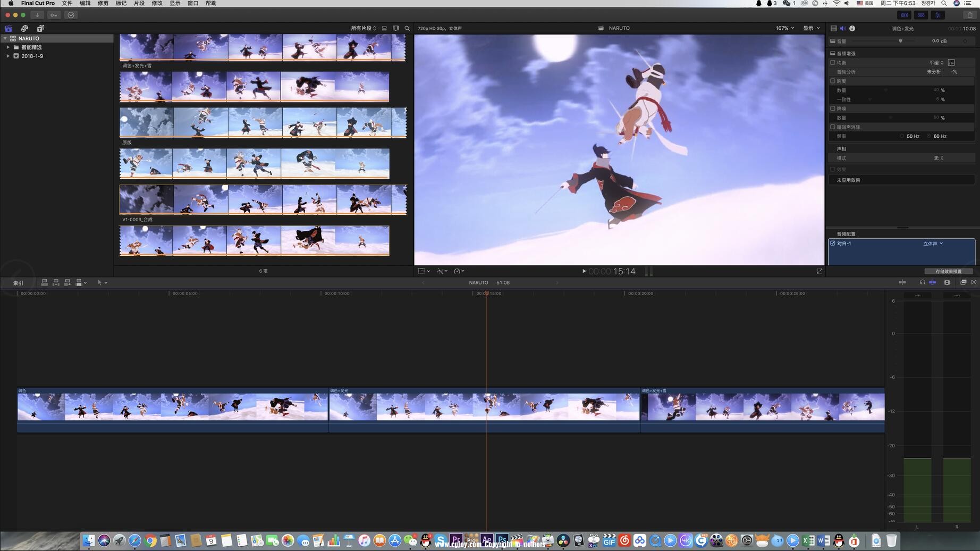Enable the 降噪 noise removal checkbox
Viewport: 980px width, 551px height.
[833, 108]
